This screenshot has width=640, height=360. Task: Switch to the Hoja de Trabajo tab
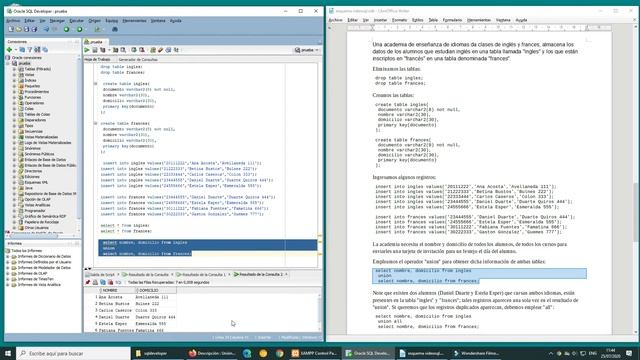(x=98, y=60)
